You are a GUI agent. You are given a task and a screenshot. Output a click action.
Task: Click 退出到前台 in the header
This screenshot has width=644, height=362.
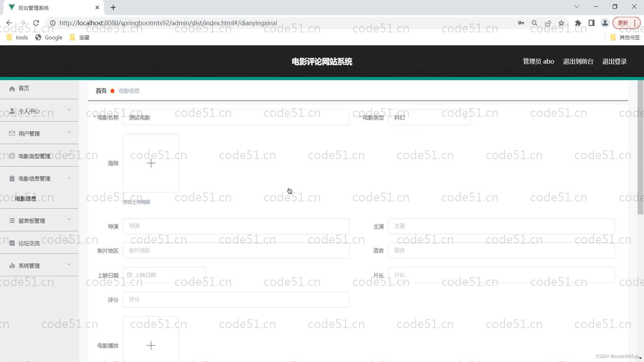pyautogui.click(x=578, y=61)
